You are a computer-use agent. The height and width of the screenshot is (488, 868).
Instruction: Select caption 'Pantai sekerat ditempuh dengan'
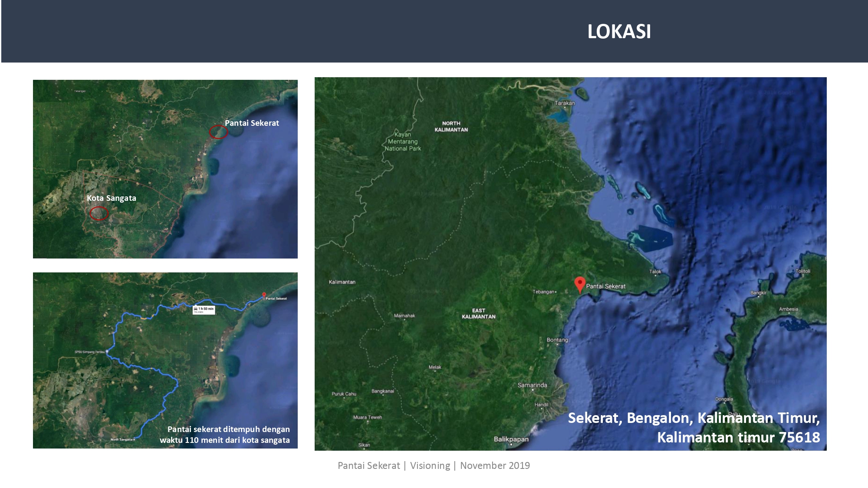pos(229,429)
